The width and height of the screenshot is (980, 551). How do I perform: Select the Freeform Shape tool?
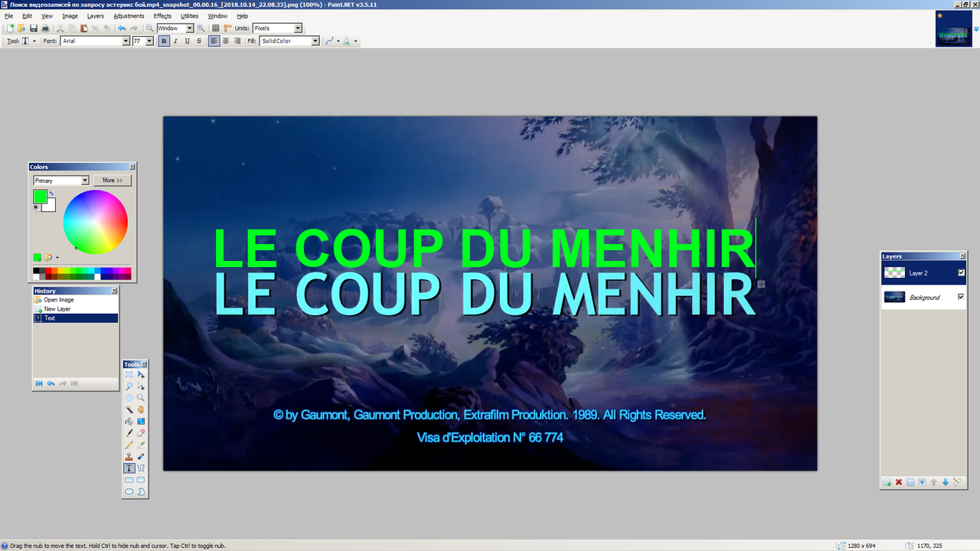click(141, 491)
